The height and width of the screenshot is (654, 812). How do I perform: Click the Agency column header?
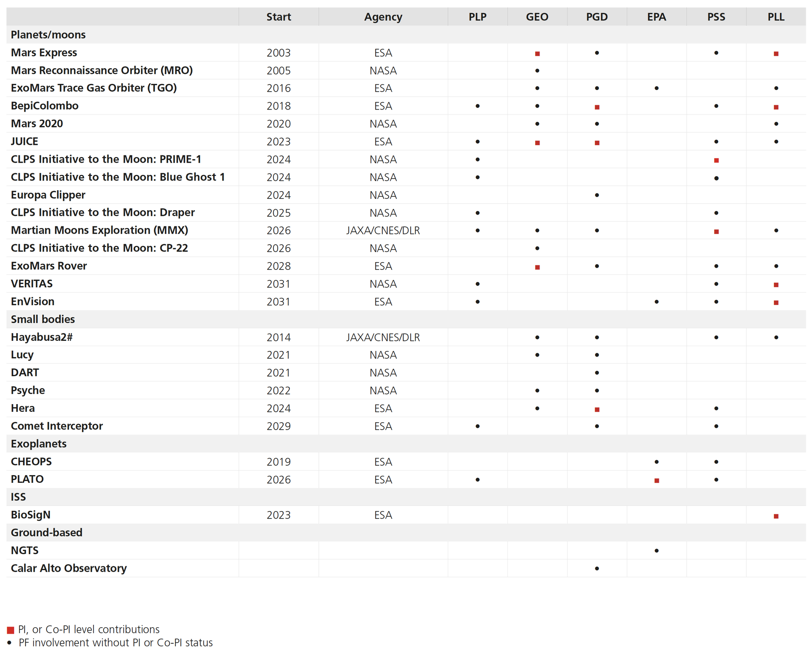[383, 17]
